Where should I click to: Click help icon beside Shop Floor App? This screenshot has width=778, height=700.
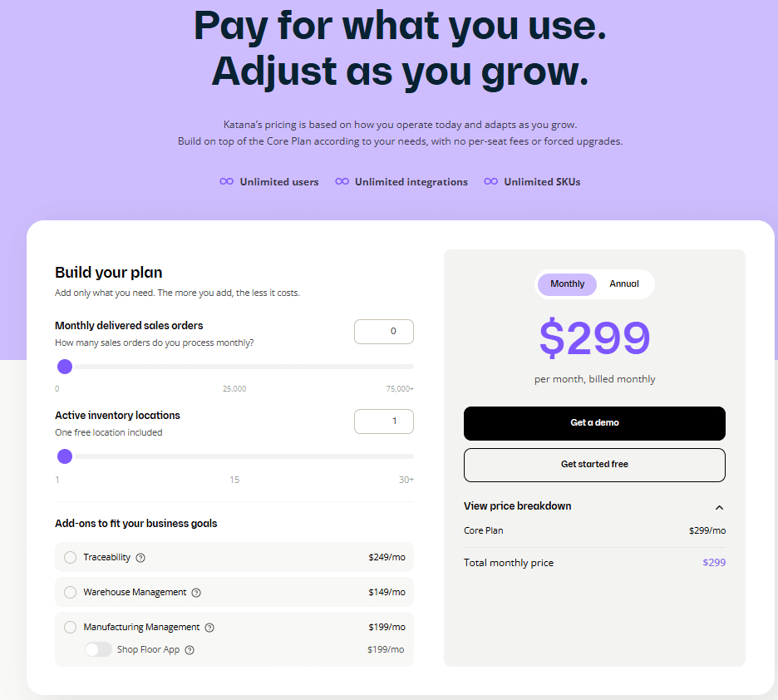coord(190,650)
